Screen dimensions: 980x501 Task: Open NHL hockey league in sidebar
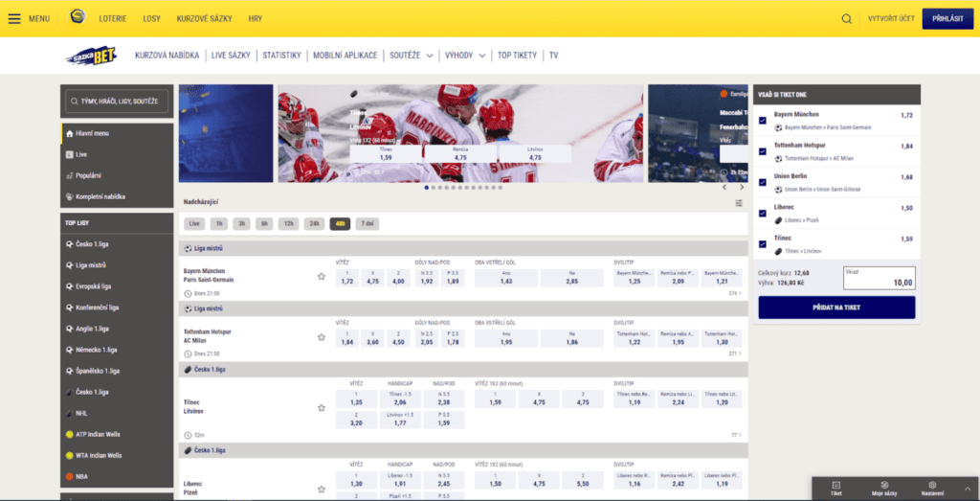[x=117, y=413]
